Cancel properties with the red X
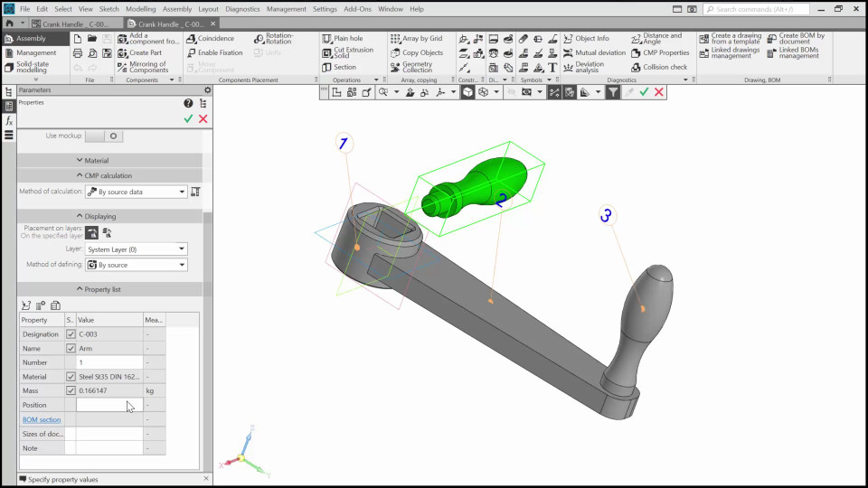Viewport: 868px width, 488px height. (203, 118)
